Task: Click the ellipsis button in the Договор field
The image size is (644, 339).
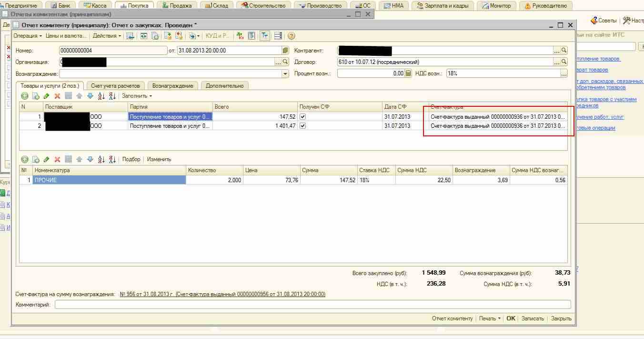Action: pos(557,62)
